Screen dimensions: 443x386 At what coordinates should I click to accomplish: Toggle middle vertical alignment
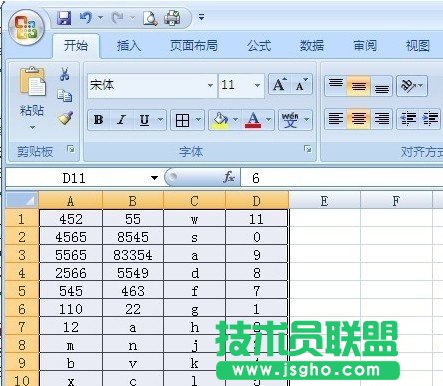pyautogui.click(x=359, y=86)
